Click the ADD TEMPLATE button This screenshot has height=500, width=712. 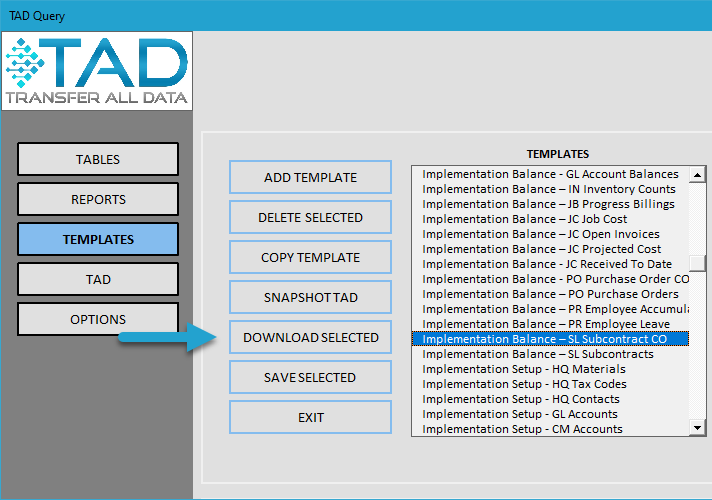pos(310,177)
